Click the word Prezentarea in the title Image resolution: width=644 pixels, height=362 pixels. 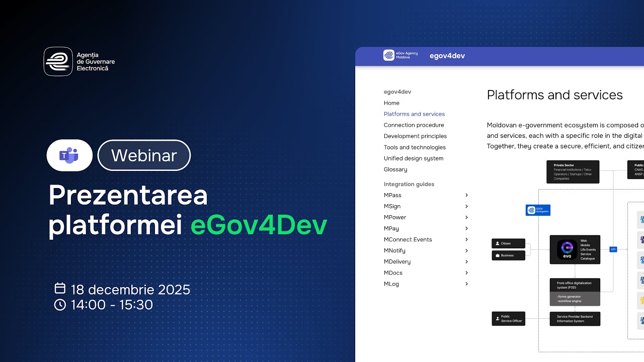click(128, 195)
